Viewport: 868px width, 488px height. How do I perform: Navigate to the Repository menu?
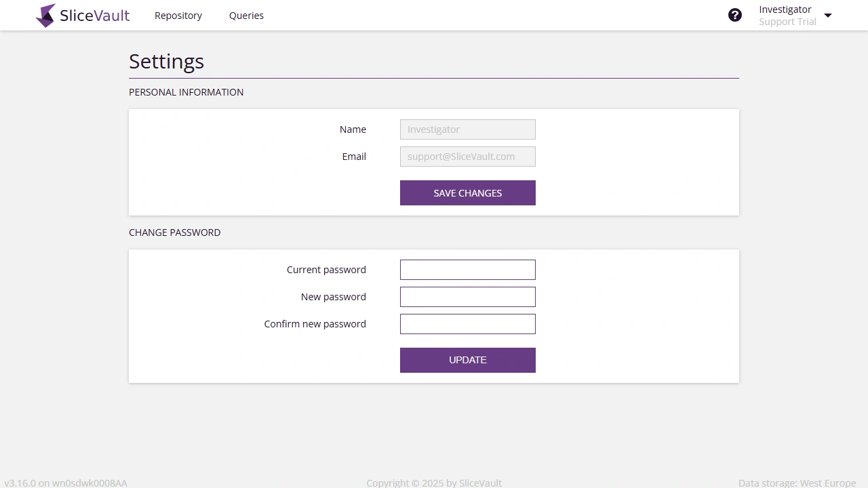[178, 15]
